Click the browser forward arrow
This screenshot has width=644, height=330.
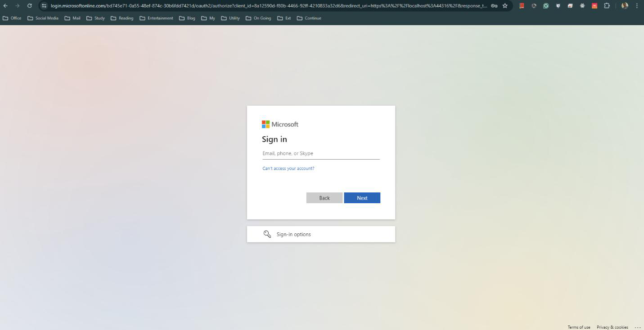point(18,6)
